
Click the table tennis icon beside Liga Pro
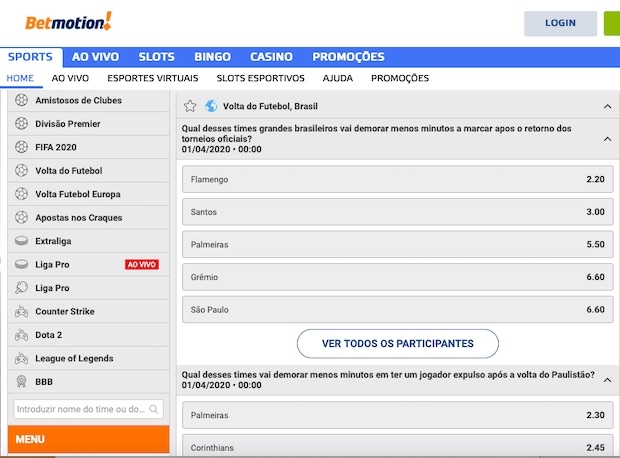[x=22, y=288]
